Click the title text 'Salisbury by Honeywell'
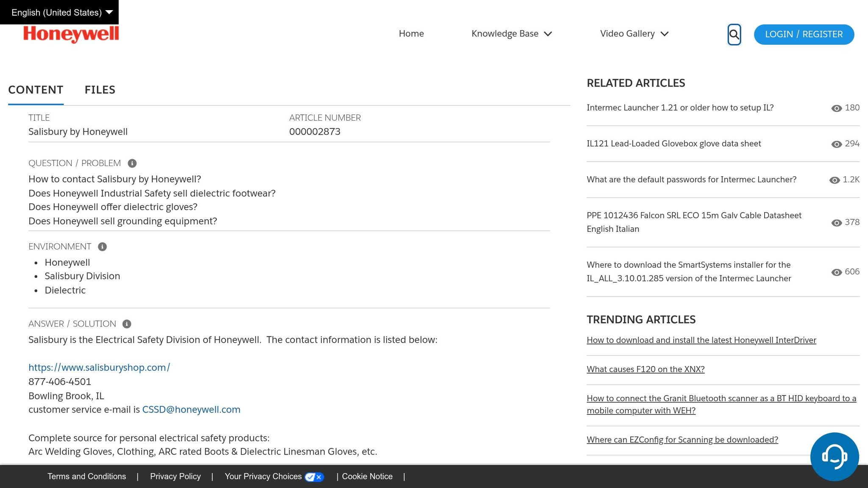This screenshot has width=868, height=488. click(78, 132)
